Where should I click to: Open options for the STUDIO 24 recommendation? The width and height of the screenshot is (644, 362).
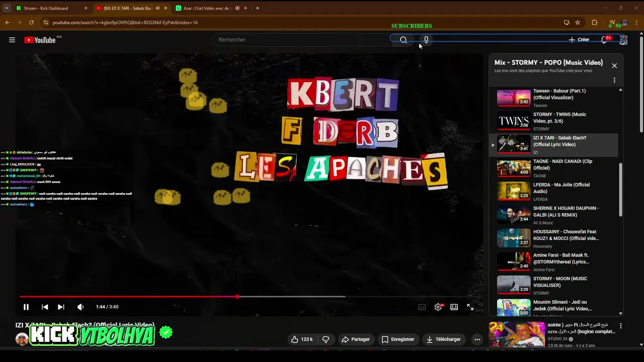point(621,326)
